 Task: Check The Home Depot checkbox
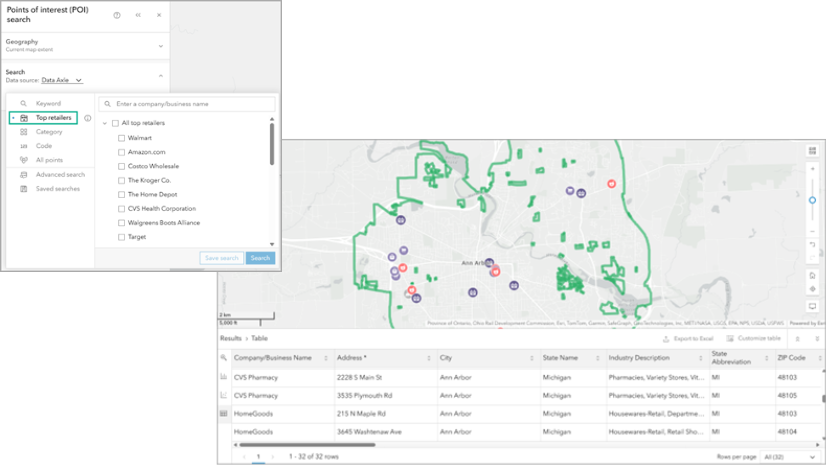(122, 195)
